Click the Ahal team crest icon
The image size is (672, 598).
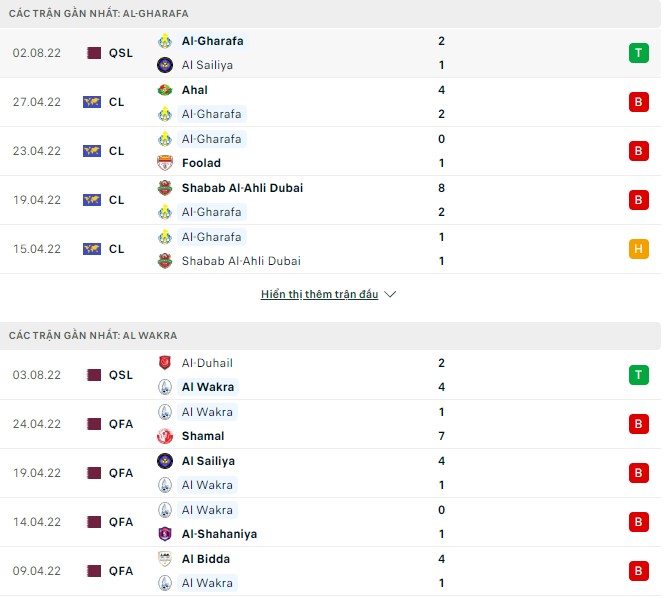point(165,90)
